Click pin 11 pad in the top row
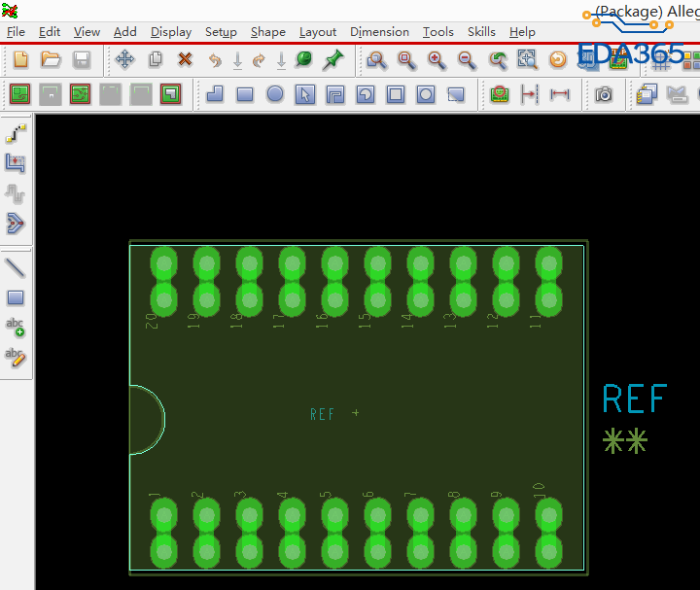Viewport: 700px width, 590px height. [548, 282]
